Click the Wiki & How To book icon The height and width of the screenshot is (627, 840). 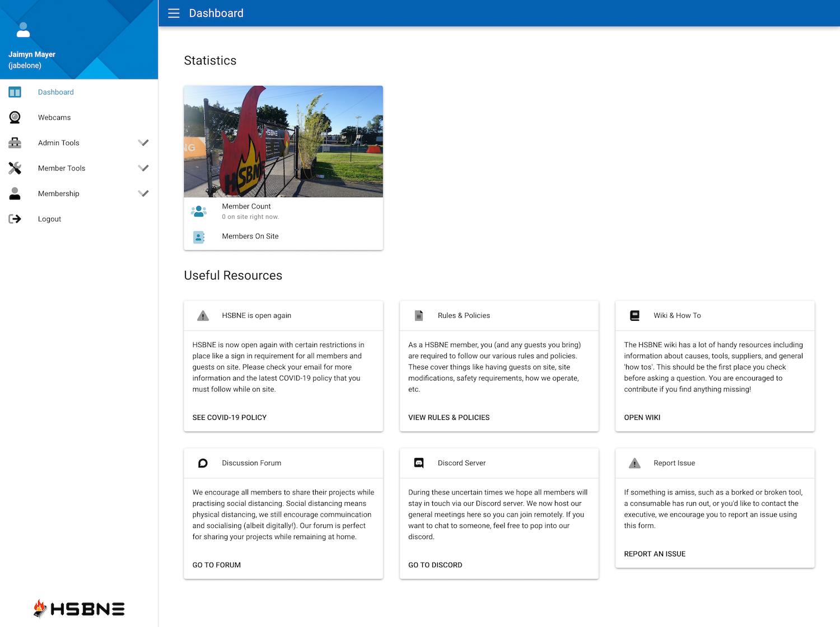click(x=634, y=316)
